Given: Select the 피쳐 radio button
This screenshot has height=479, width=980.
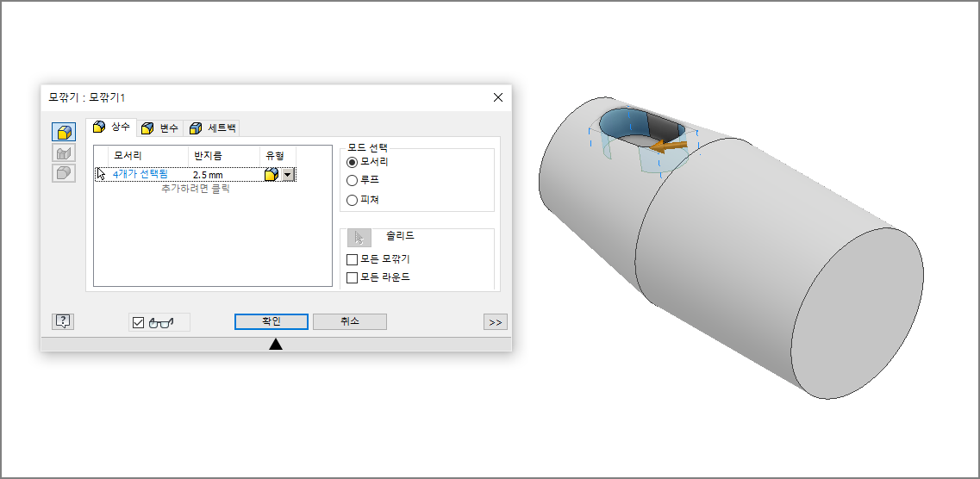Looking at the screenshot, I should click(352, 201).
